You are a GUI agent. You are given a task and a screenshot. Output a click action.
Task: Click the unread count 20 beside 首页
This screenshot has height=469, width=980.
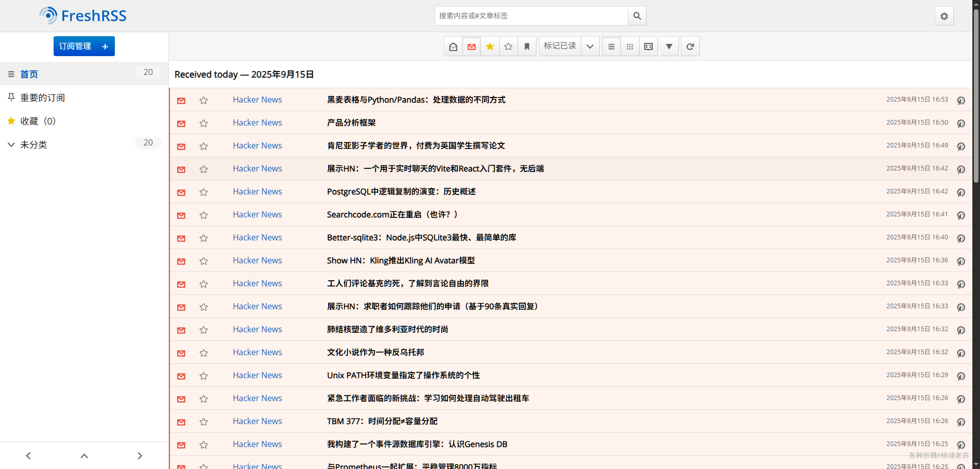(148, 72)
